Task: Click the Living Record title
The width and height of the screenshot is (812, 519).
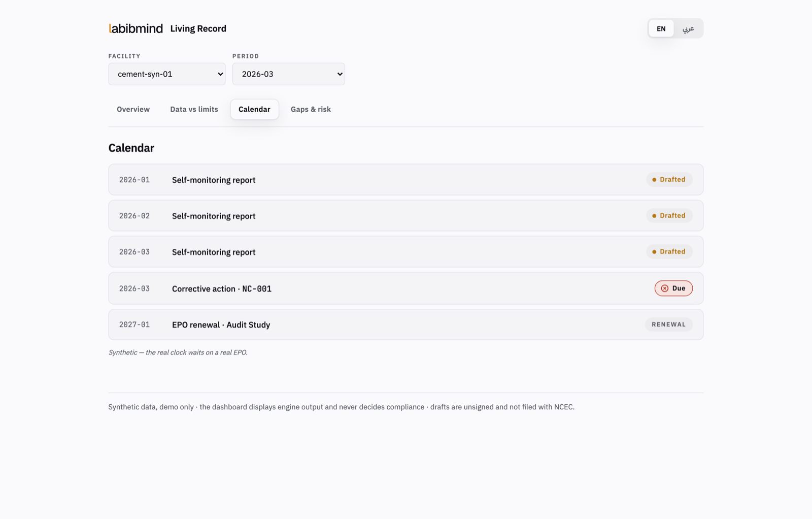Action: coord(198,28)
